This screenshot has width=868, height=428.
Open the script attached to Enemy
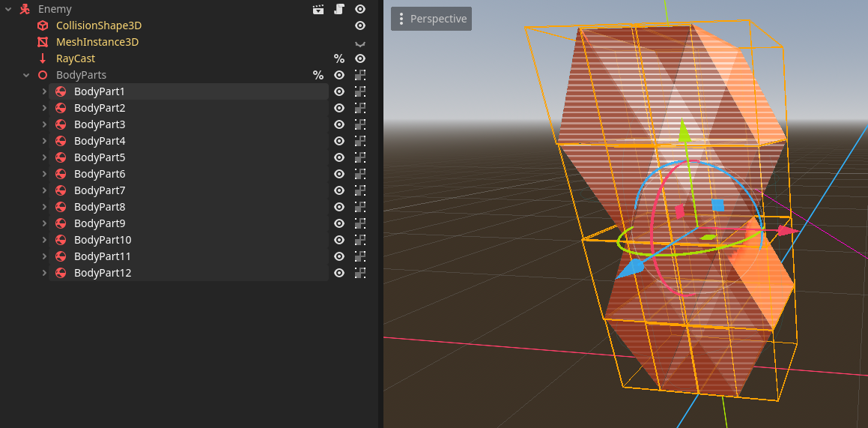[339, 9]
